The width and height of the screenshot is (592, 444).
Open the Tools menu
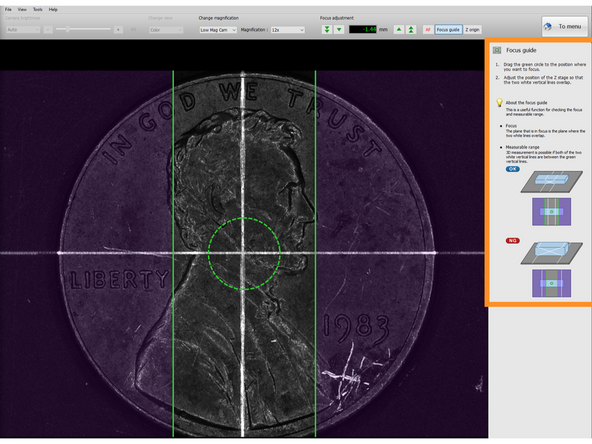[37, 9]
